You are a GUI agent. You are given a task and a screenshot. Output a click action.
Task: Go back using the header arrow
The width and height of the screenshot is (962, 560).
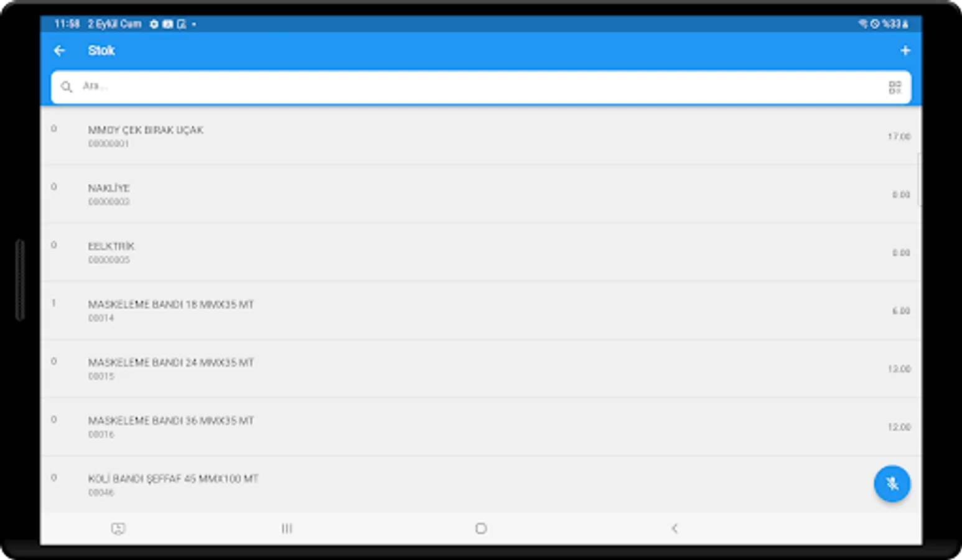(60, 50)
